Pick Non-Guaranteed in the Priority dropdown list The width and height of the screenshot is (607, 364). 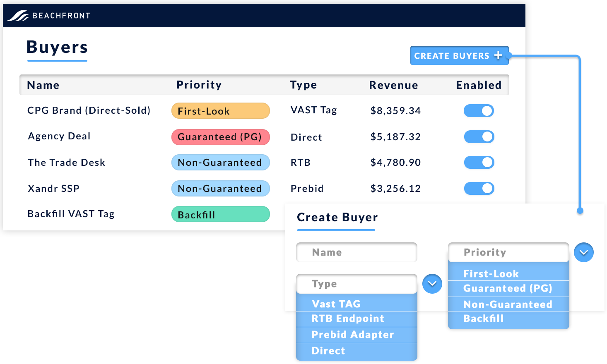508,304
